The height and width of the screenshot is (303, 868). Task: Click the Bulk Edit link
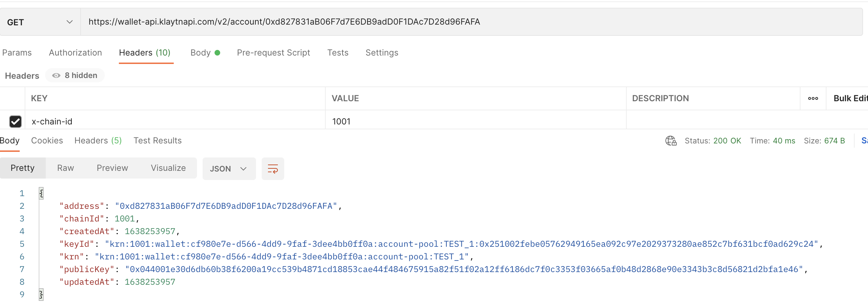coord(850,98)
